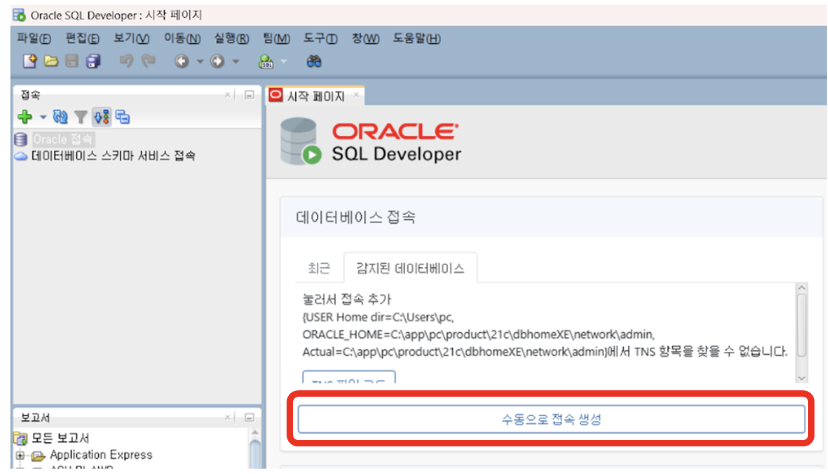
Task: Click the 수동으로 접속 생성 button
Action: (551, 419)
